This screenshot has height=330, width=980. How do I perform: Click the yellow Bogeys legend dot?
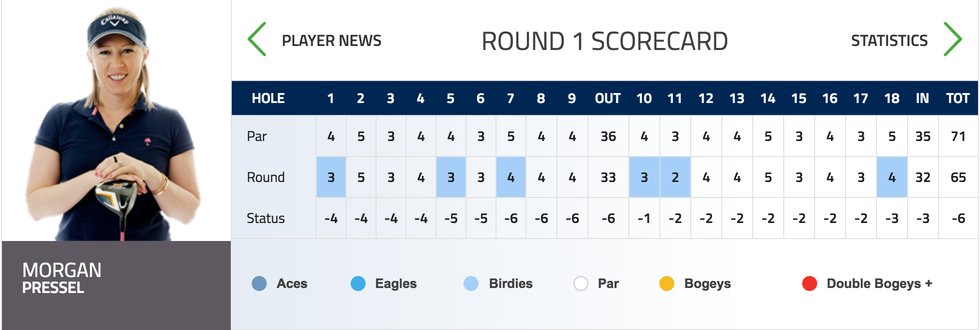tap(667, 283)
